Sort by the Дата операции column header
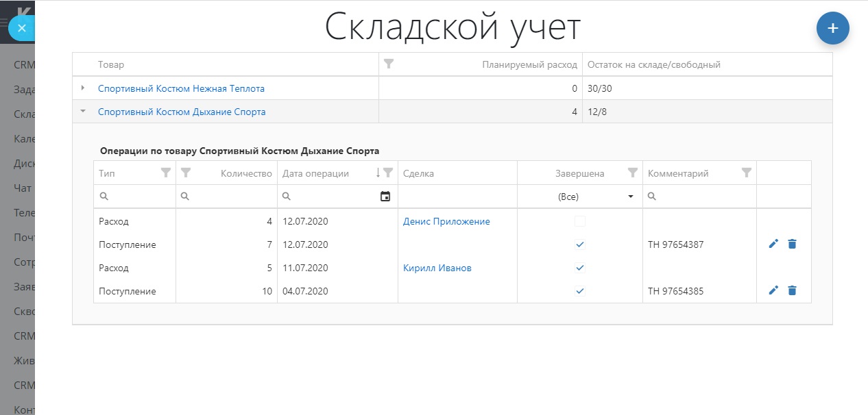 tap(315, 173)
